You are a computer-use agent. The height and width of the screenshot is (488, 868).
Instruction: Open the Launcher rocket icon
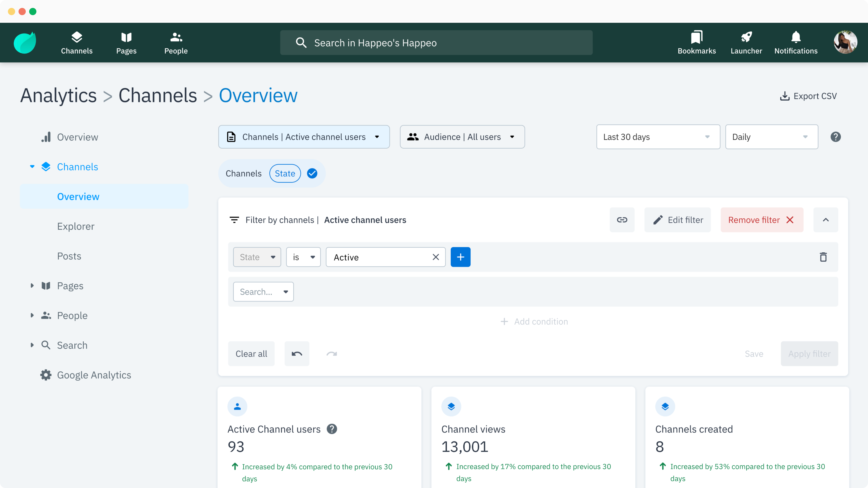point(746,43)
